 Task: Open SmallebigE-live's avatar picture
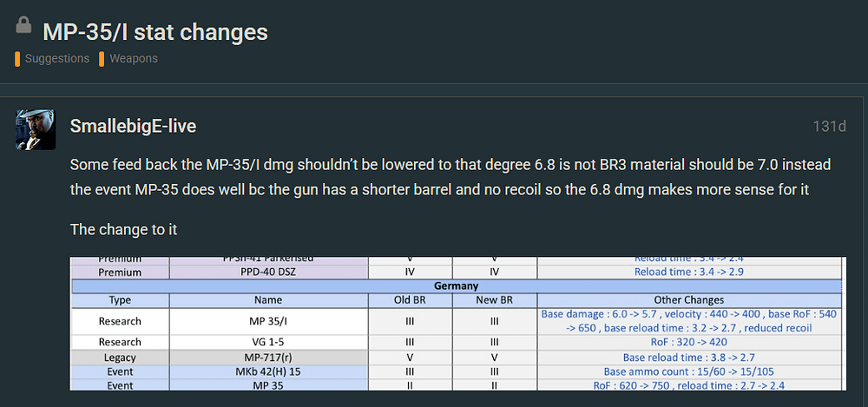pos(36,128)
